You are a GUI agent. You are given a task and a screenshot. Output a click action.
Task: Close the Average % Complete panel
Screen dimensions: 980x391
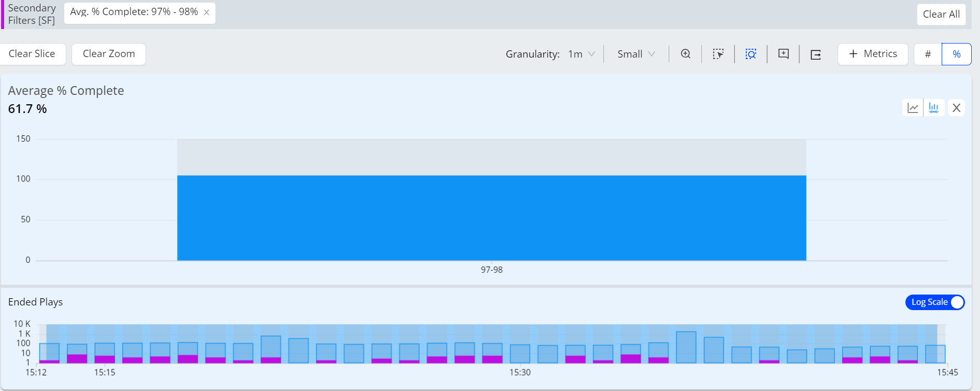(956, 108)
